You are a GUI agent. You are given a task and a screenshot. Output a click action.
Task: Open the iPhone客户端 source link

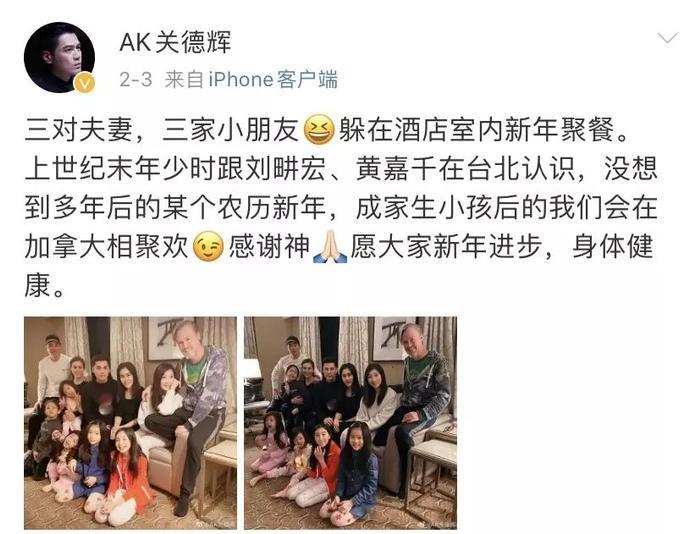273,80
